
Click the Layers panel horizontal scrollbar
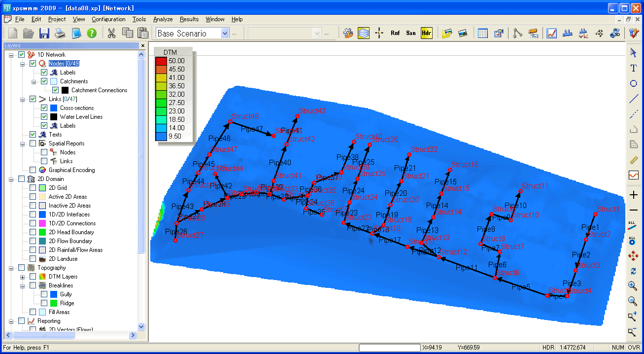tap(70, 335)
